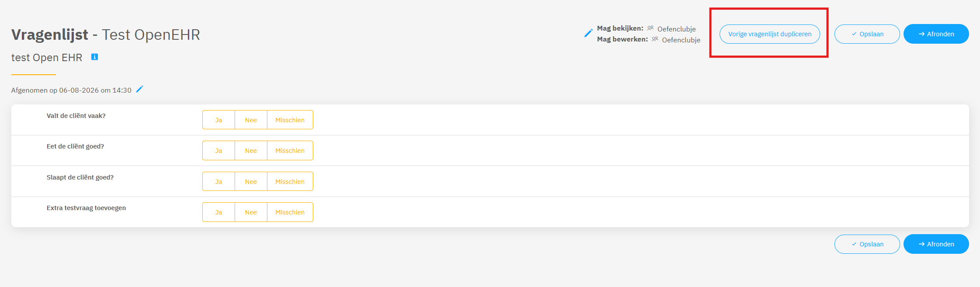Choose Misschien for Valt de cliënt vaak

click(290, 120)
